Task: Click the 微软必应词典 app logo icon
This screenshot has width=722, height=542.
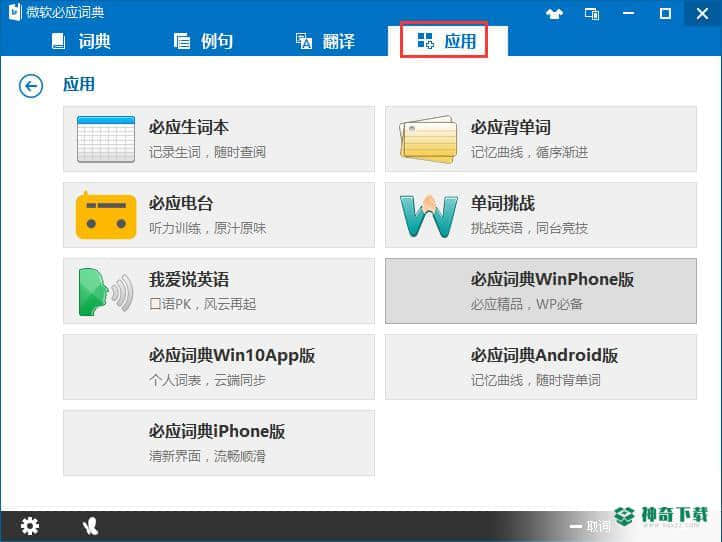Action: [x=15, y=12]
